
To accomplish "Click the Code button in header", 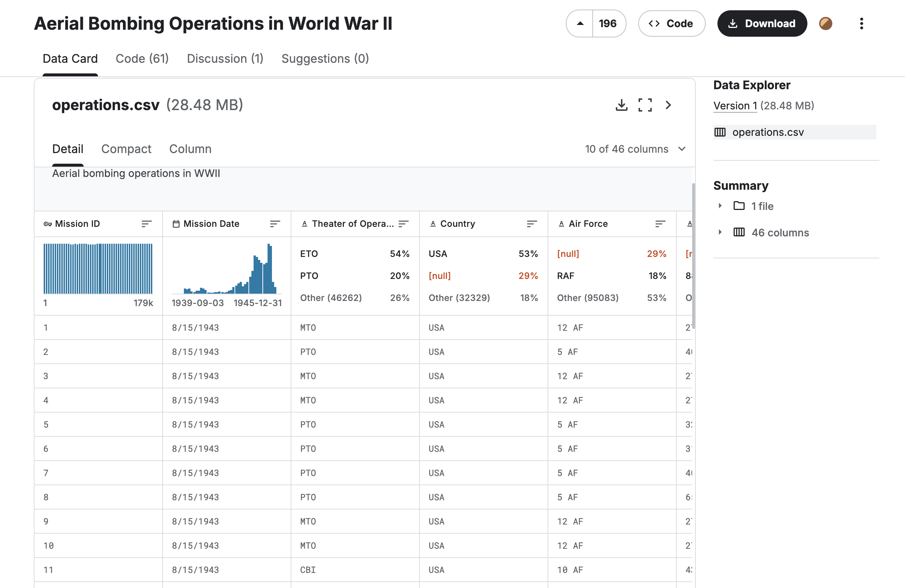I will [x=671, y=23].
